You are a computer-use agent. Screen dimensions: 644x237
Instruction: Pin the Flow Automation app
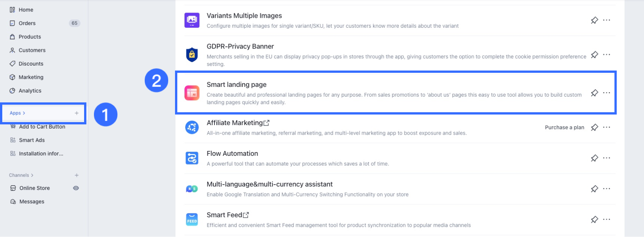click(x=594, y=158)
